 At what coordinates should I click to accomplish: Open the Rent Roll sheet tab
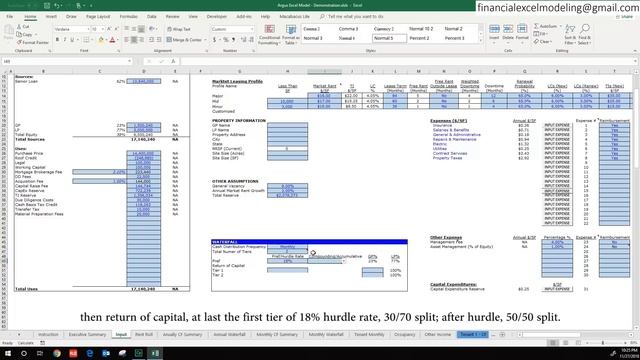coord(144,335)
